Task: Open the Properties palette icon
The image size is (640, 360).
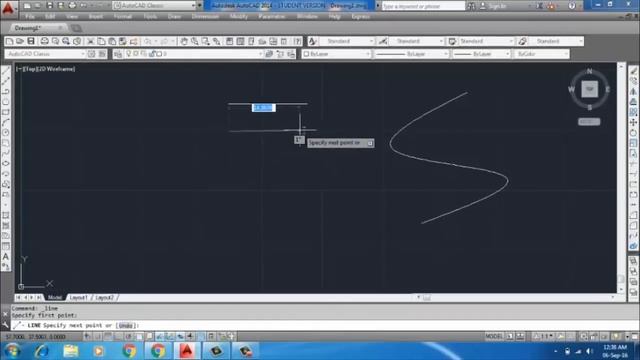Action: tap(230, 41)
